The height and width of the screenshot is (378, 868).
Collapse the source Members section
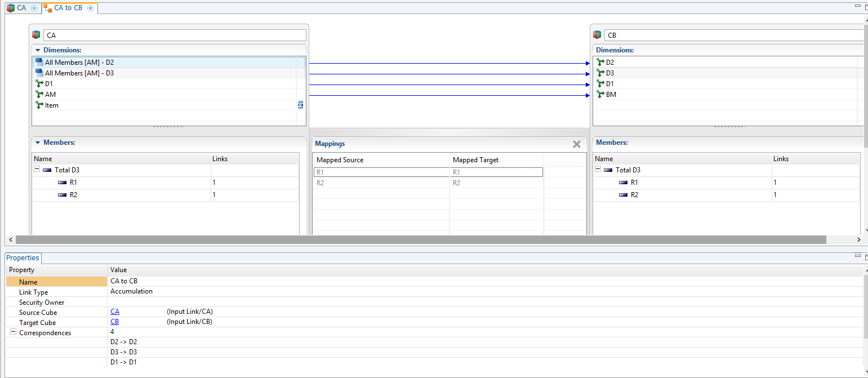(x=38, y=143)
